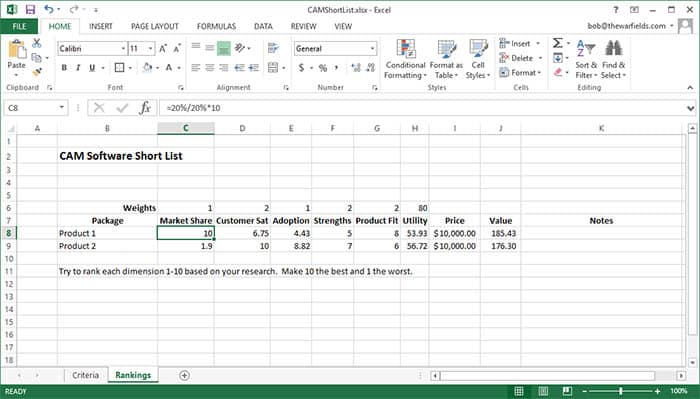Switch to the REVIEW tab

[304, 26]
